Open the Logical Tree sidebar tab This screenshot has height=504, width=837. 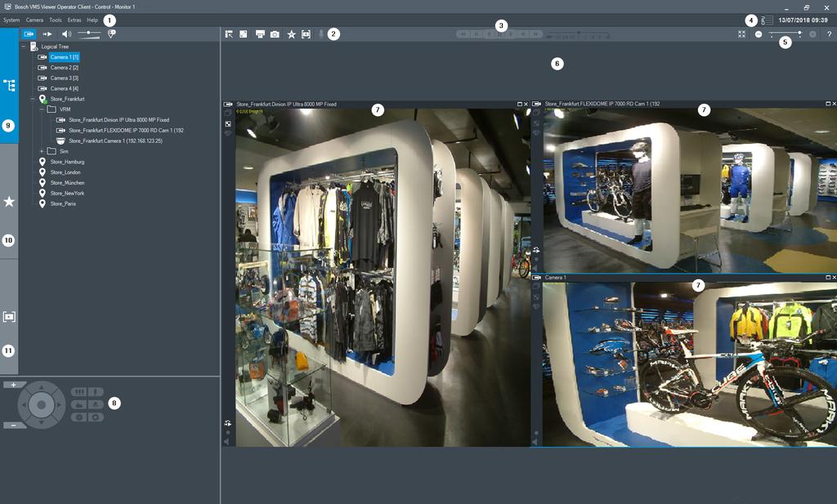pos(9,85)
